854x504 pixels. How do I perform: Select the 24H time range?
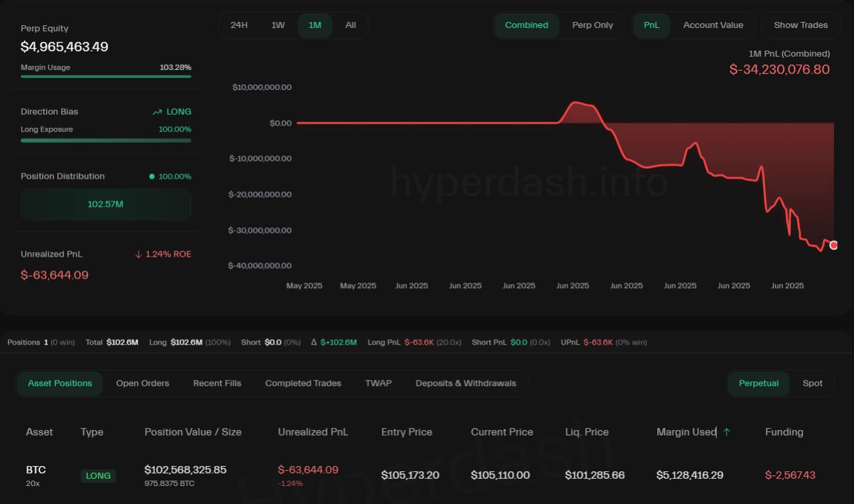(239, 25)
